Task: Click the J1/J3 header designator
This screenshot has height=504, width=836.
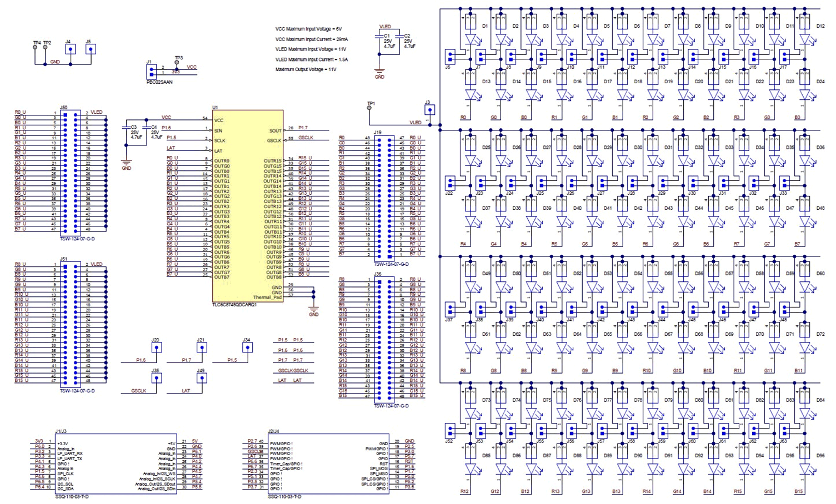Action: pyautogui.click(x=61, y=431)
